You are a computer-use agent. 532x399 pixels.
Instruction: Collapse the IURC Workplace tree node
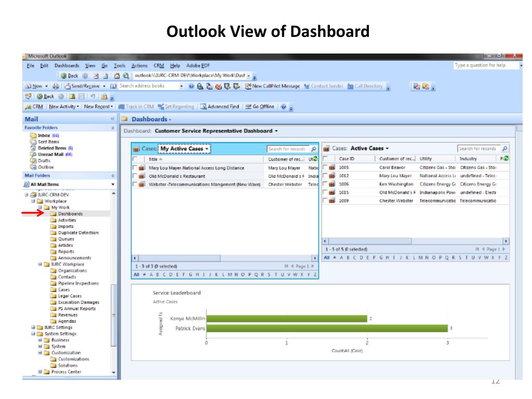point(40,264)
